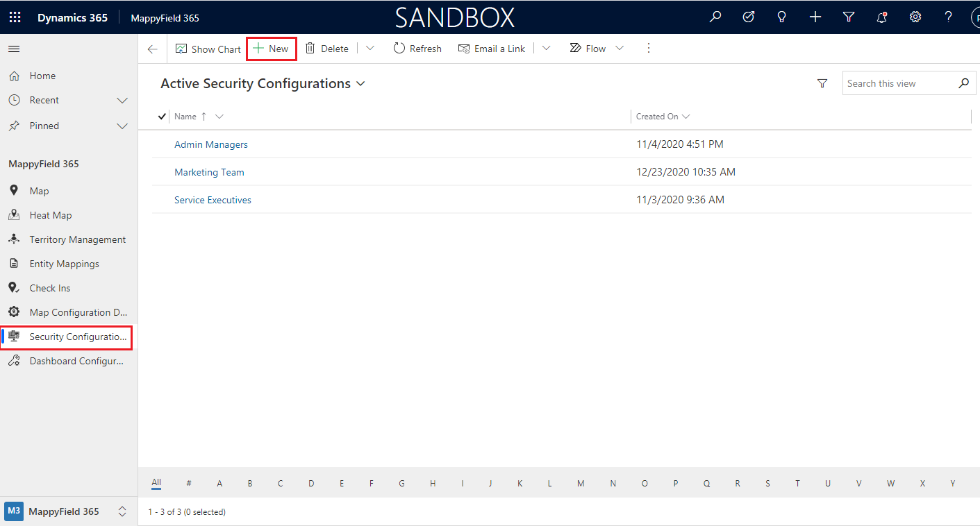The width and height of the screenshot is (980, 526).
Task: Open the search magnifier in top bar
Action: 715,17
